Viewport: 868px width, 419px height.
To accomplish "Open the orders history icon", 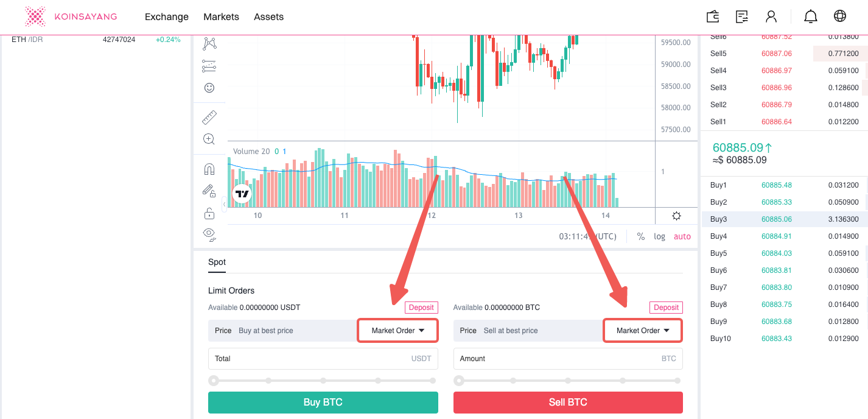I will point(742,16).
